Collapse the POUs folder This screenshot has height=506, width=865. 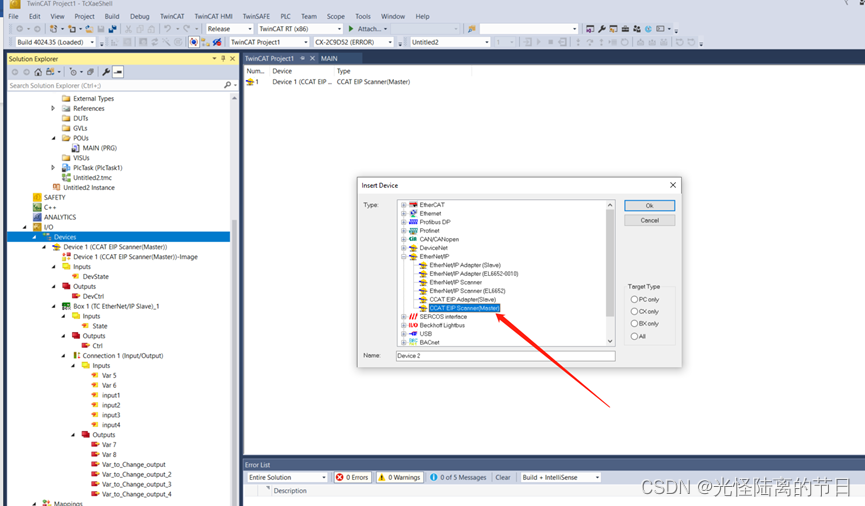53,138
